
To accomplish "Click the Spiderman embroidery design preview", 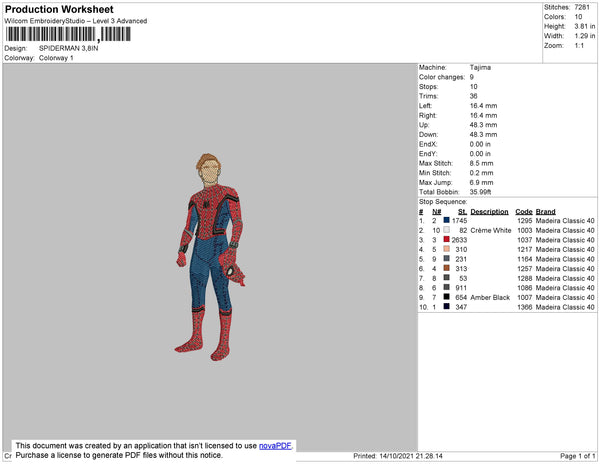I will coord(209,257).
